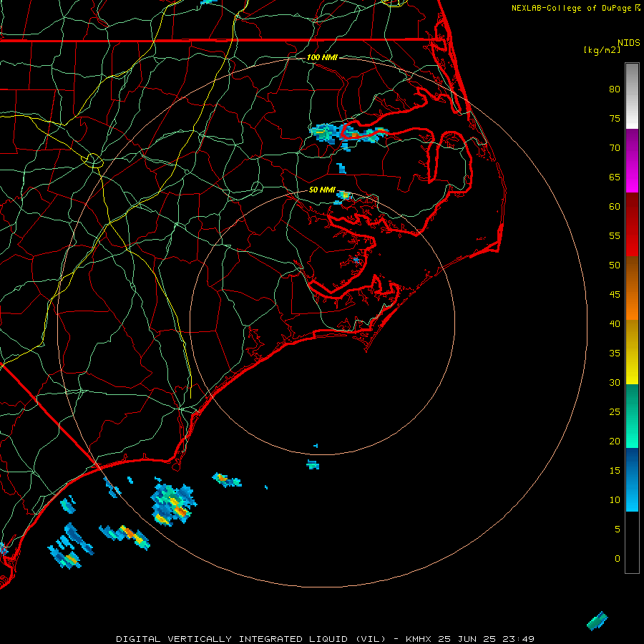Click the 25 value on the color scale
The height and width of the screenshot is (644, 644).
pos(615,411)
